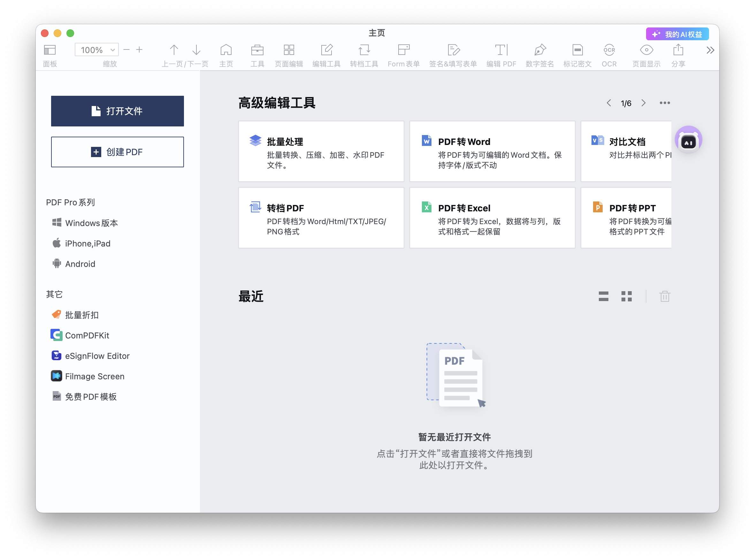This screenshot has width=755, height=560.
Task: Select the 编辑工具 icon
Action: pyautogui.click(x=326, y=54)
